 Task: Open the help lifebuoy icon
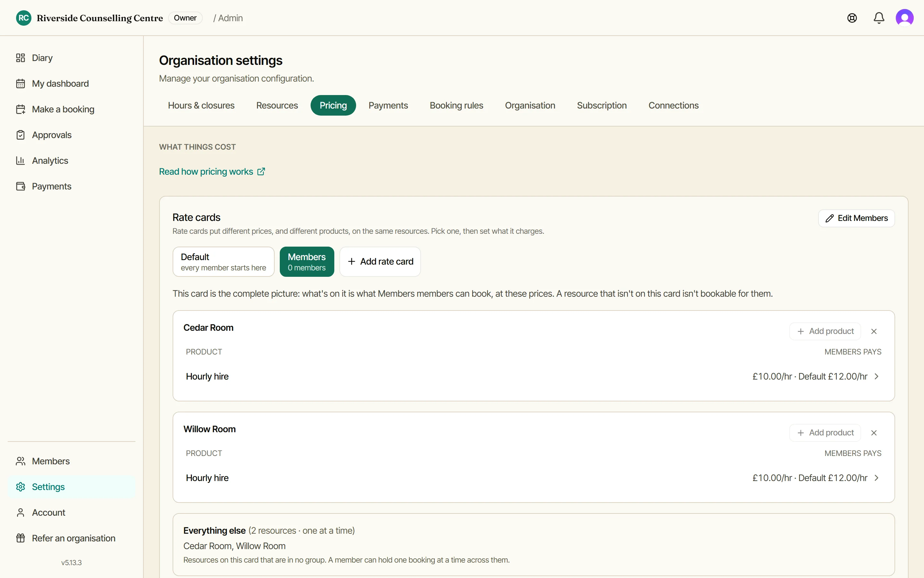[852, 18]
